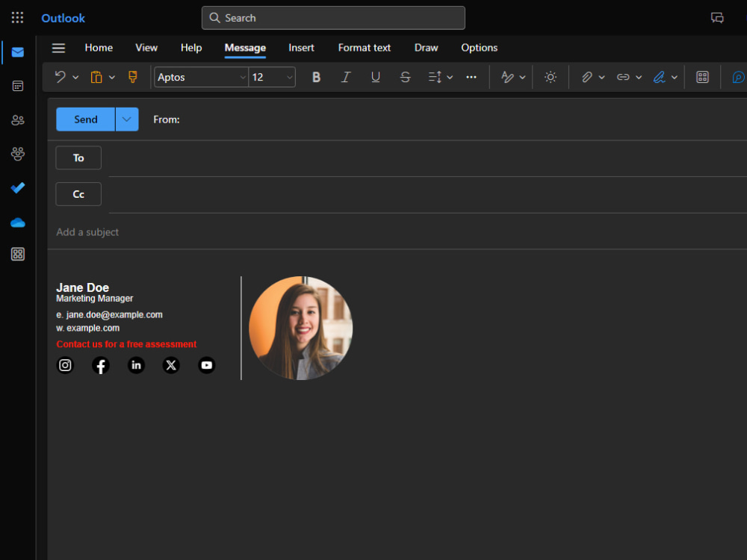Open OneDrive cloud icon in sidebar
This screenshot has width=747, height=560.
[x=18, y=223]
